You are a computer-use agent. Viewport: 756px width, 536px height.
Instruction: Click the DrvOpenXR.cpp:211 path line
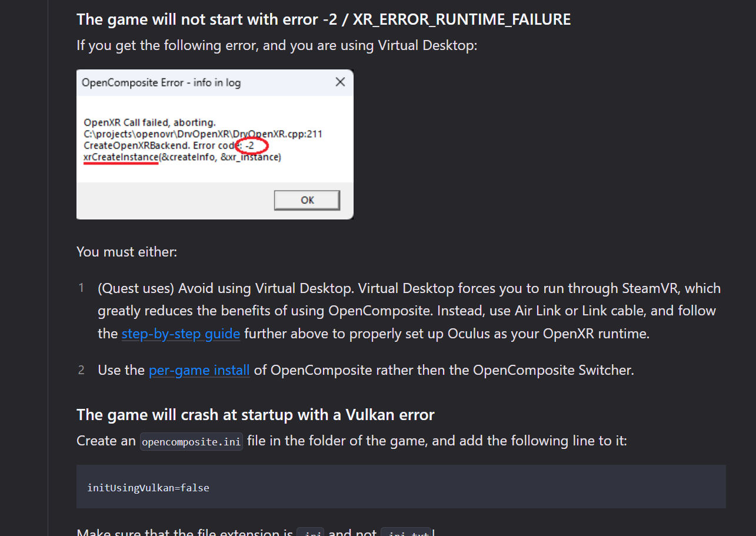(203, 134)
